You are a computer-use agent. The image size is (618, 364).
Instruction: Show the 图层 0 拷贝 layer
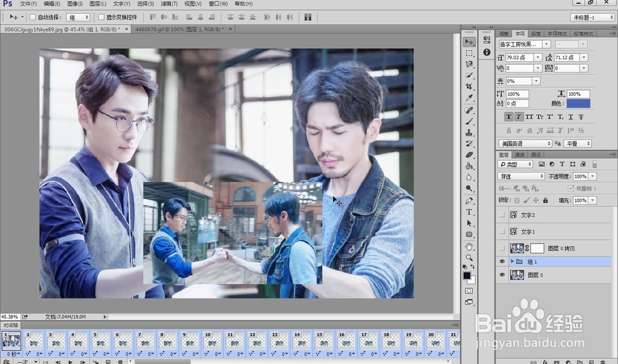502,248
